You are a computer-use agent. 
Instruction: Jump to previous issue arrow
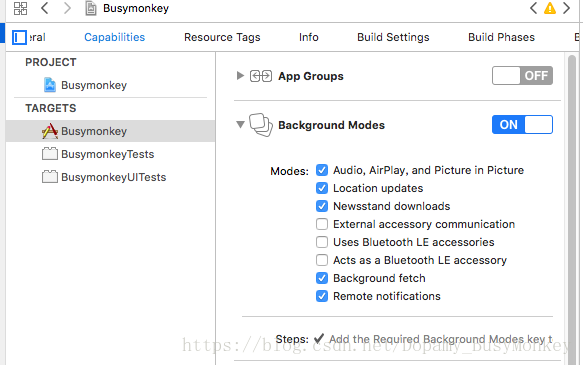click(534, 8)
